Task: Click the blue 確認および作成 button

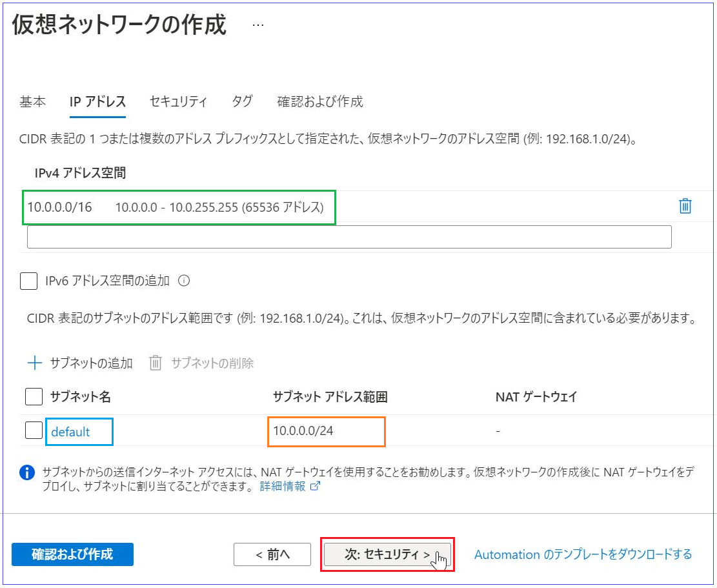Action: [72, 554]
